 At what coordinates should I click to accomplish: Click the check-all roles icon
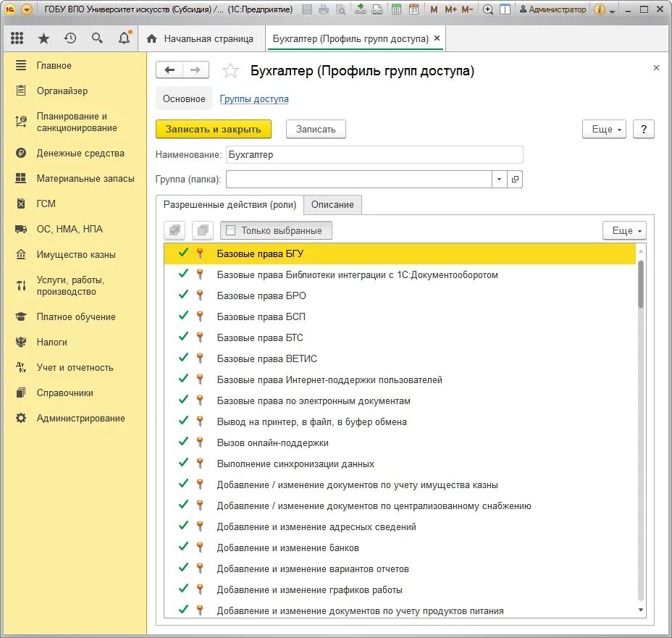(x=175, y=230)
